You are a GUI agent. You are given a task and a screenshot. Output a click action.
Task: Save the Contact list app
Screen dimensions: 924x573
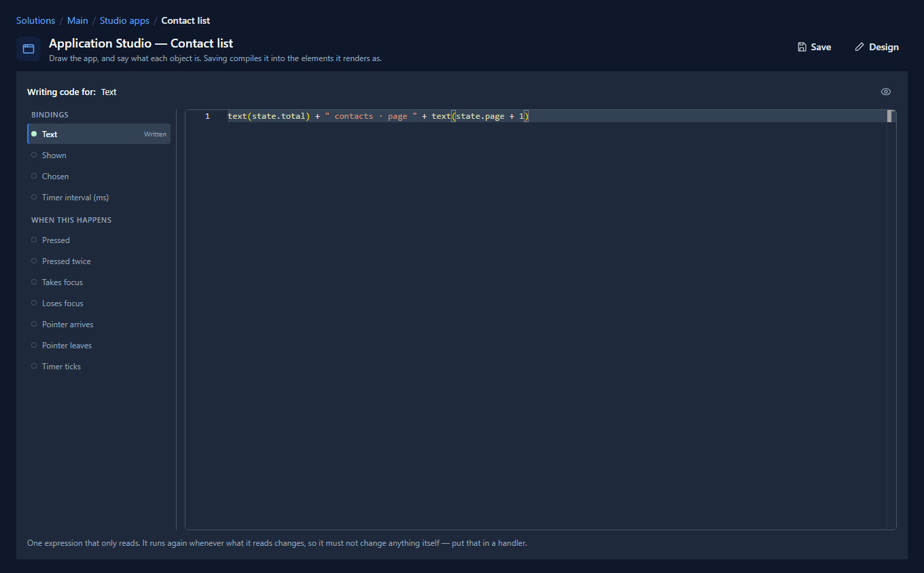tap(814, 47)
